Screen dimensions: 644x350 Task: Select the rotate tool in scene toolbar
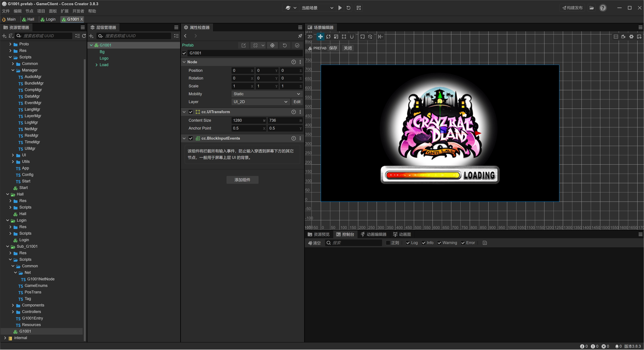(x=328, y=37)
